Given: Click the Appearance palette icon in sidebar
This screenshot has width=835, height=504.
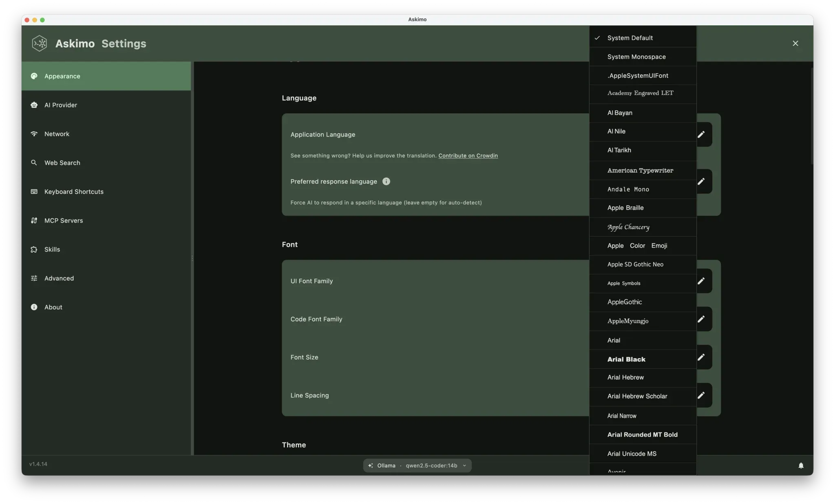Looking at the screenshot, I should click(34, 76).
